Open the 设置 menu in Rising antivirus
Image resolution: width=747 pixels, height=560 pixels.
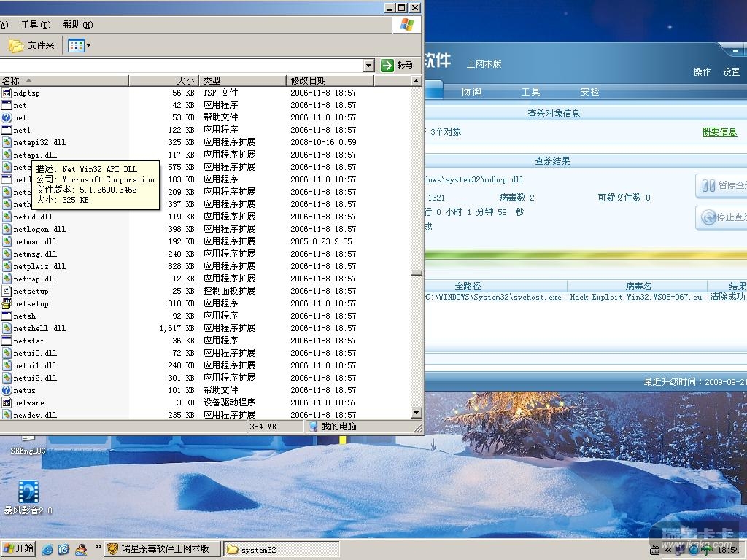pos(731,72)
